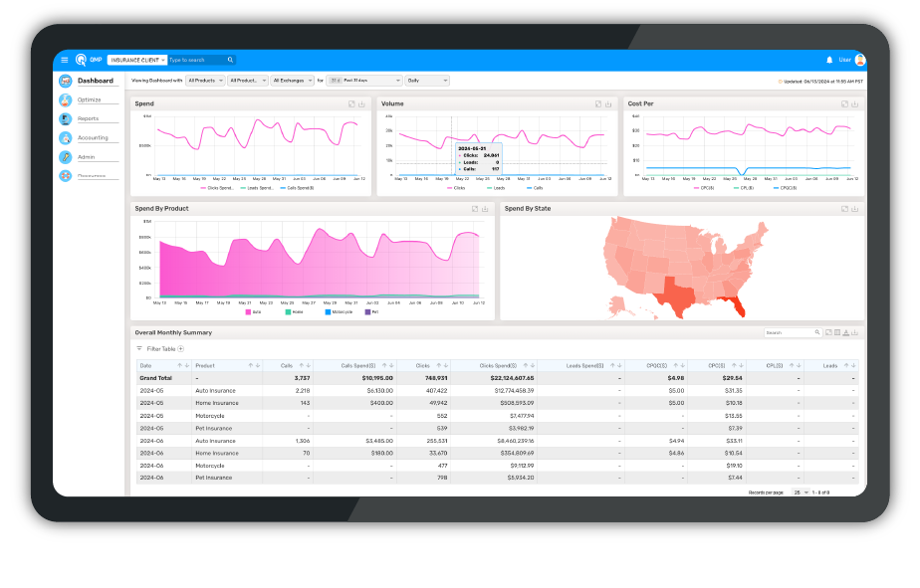Toggle the Calls series in Volume legend

[x=535, y=187]
